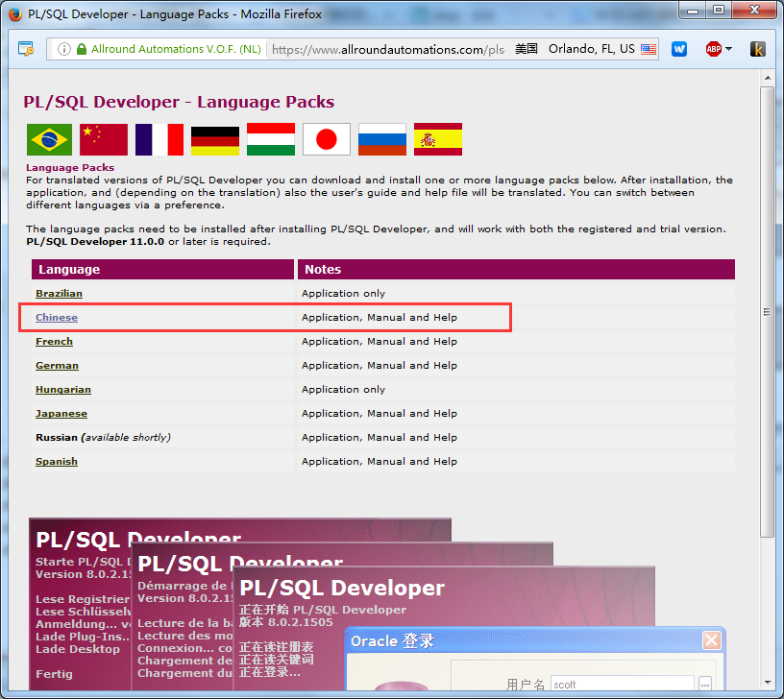
Task: Open the Chinese language pack link
Action: pyautogui.click(x=57, y=317)
